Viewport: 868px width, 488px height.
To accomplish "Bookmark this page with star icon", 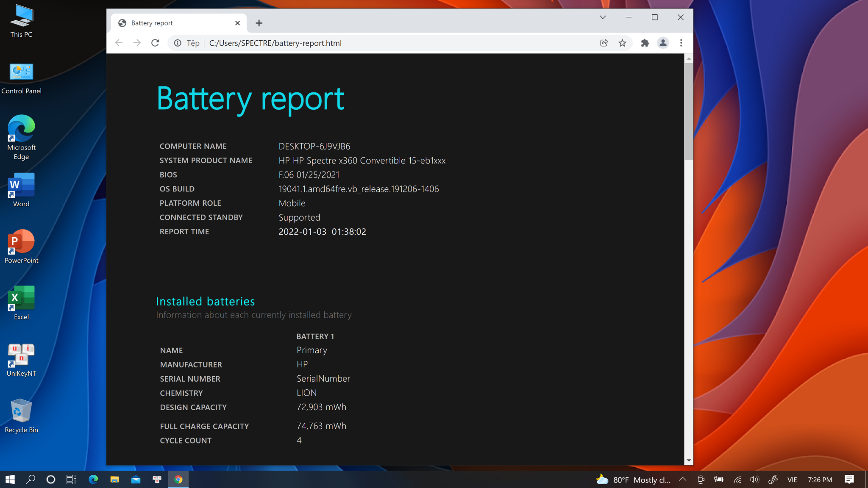I will pos(622,43).
